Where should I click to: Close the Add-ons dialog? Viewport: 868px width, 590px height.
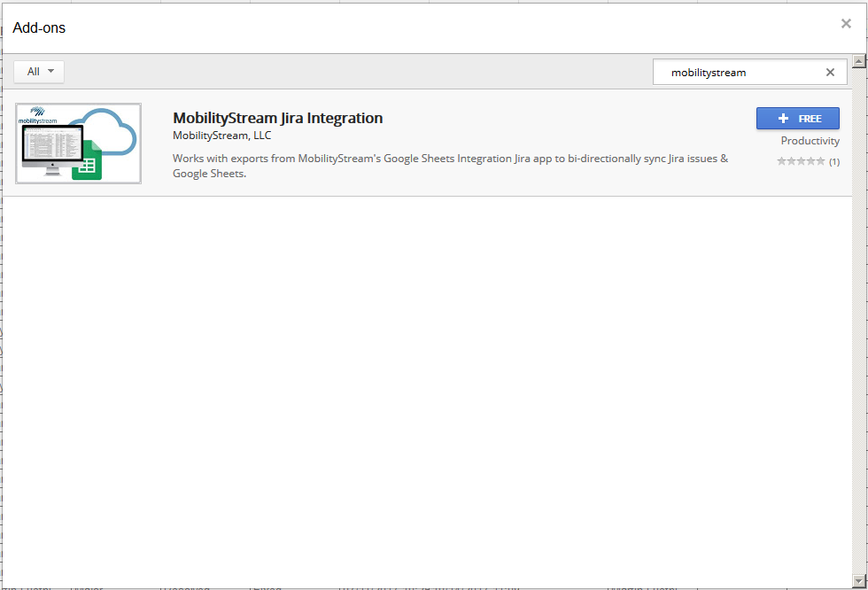[x=846, y=24]
